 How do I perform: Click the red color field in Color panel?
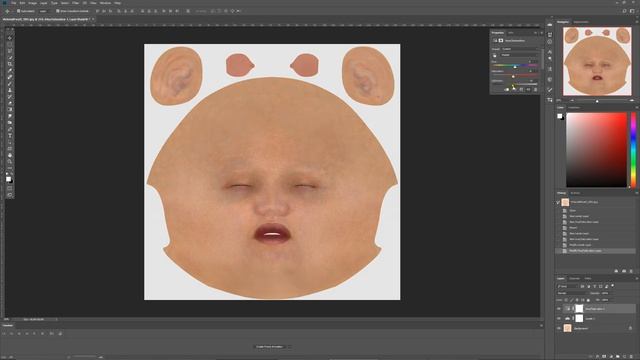coord(596,150)
